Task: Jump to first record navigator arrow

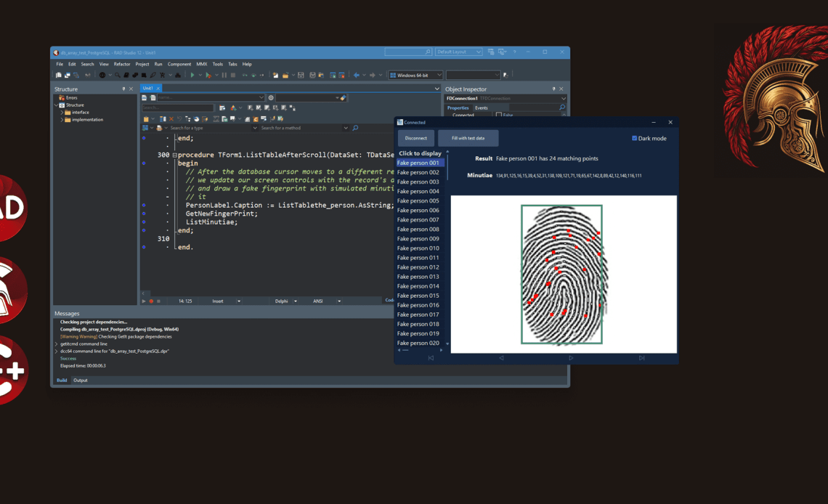Action: [x=431, y=357]
